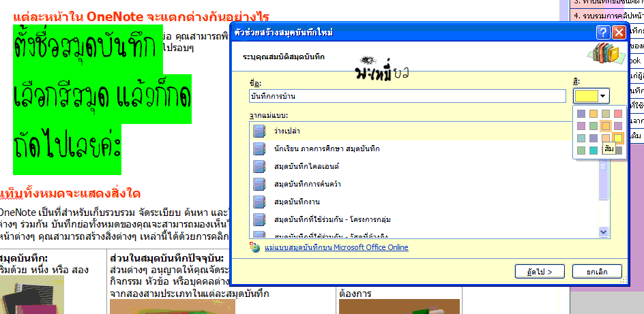Click the ชื่อ name field containing บันทึกการบ้าน
This screenshot has width=644, height=314.
coord(407,96)
